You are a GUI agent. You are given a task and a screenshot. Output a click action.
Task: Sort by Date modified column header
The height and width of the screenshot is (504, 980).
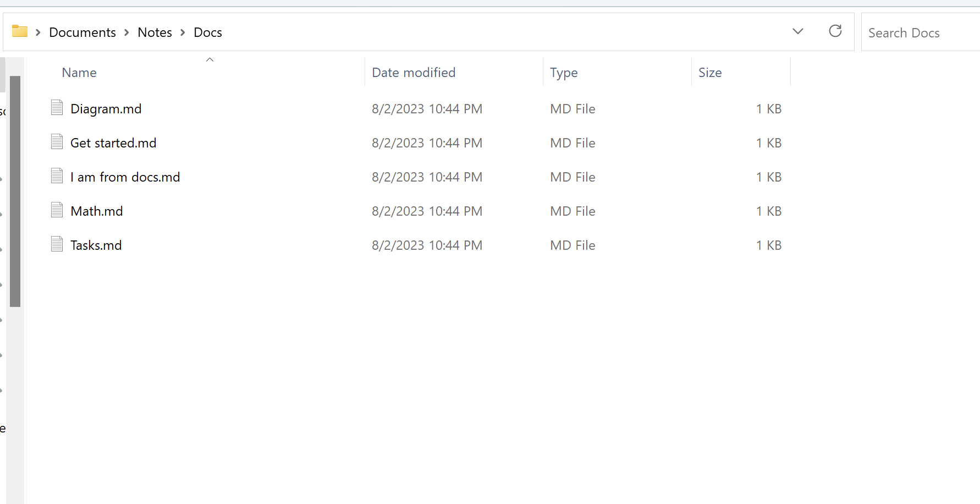[x=414, y=73]
